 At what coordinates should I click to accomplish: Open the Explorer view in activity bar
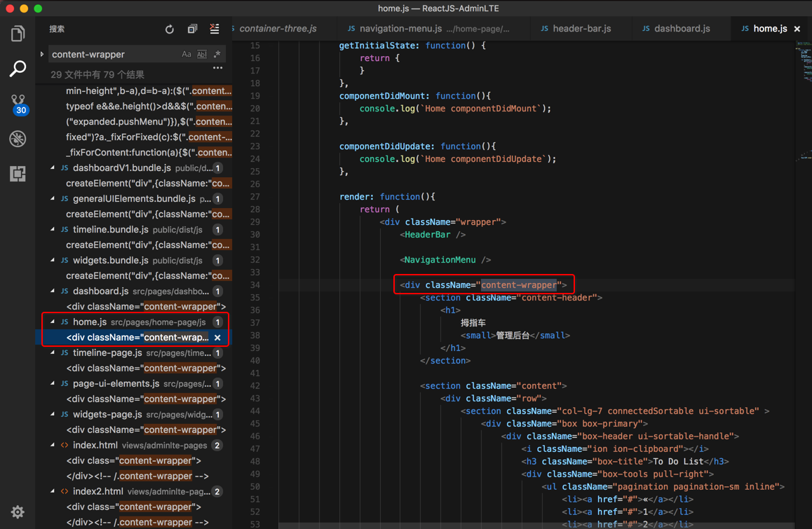(18, 34)
